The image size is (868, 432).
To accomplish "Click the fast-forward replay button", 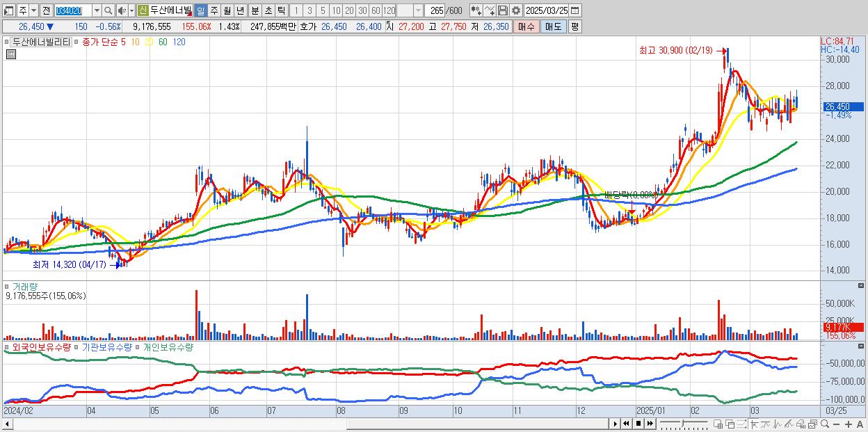I will tap(650, 424).
